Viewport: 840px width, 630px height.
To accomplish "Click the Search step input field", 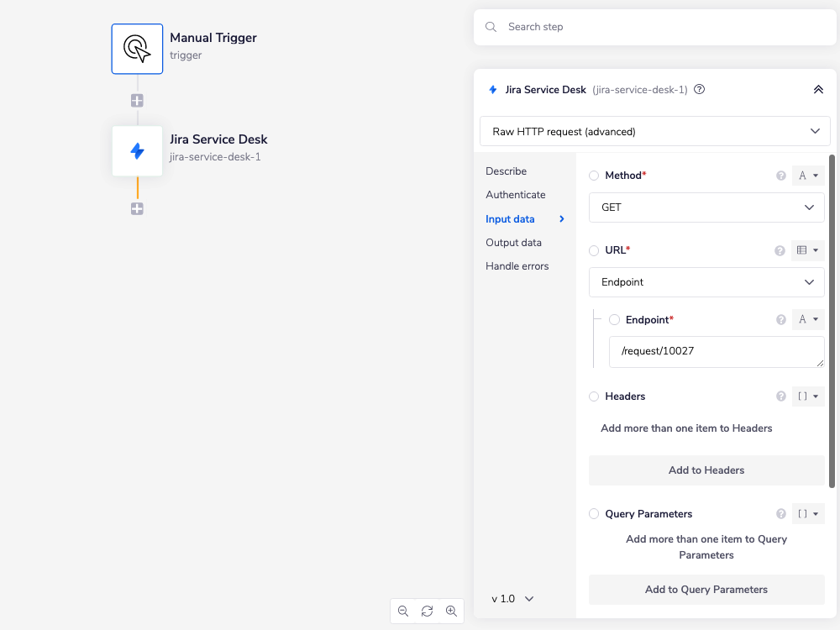I will pyautogui.click(x=655, y=27).
